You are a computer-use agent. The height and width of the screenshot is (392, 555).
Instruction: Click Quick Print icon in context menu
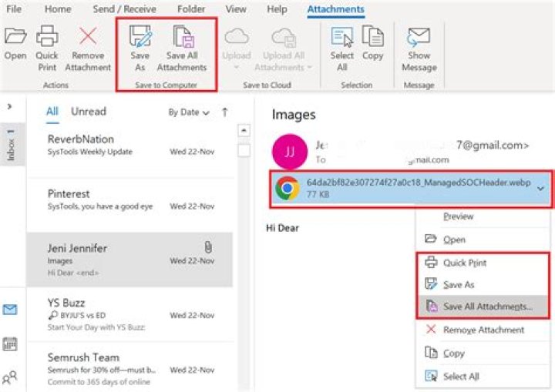tap(431, 262)
